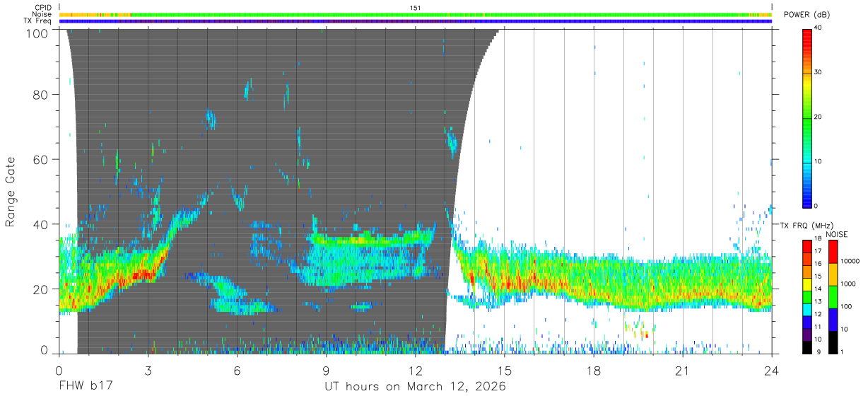Select the red top segment of TX FRQ legend

807,246
